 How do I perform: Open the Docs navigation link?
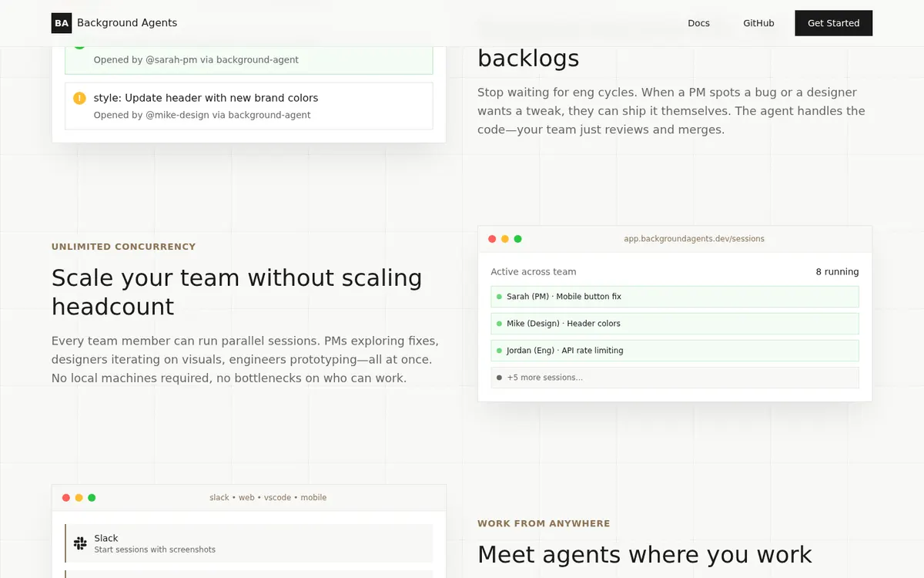coord(698,23)
